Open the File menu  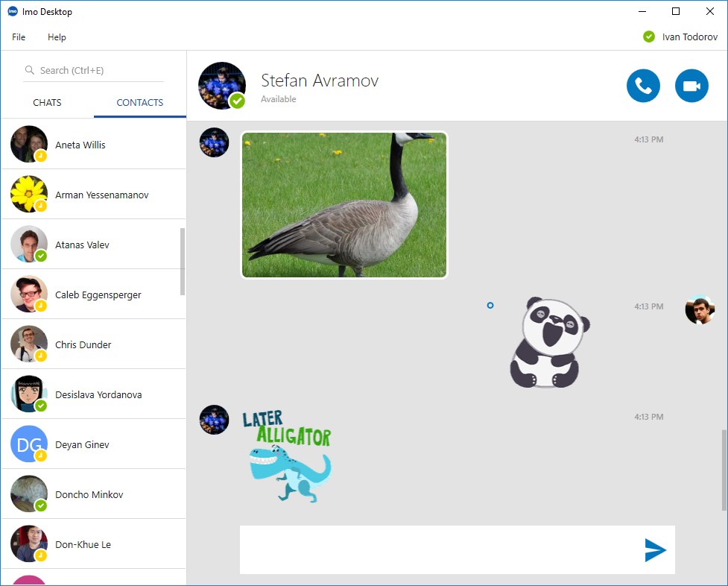tap(18, 37)
